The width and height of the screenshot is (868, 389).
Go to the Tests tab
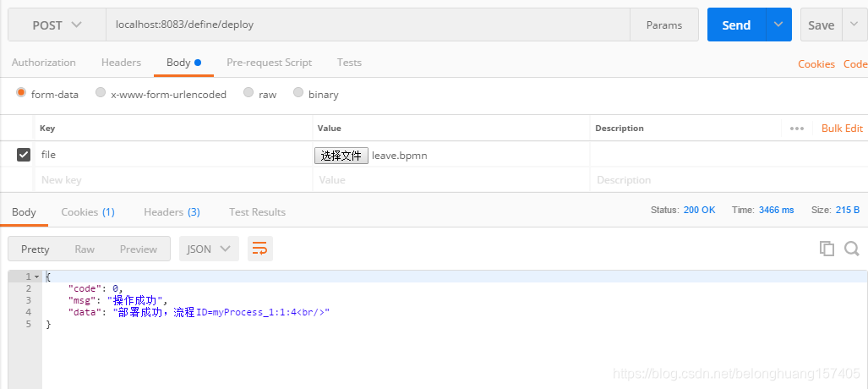point(349,63)
